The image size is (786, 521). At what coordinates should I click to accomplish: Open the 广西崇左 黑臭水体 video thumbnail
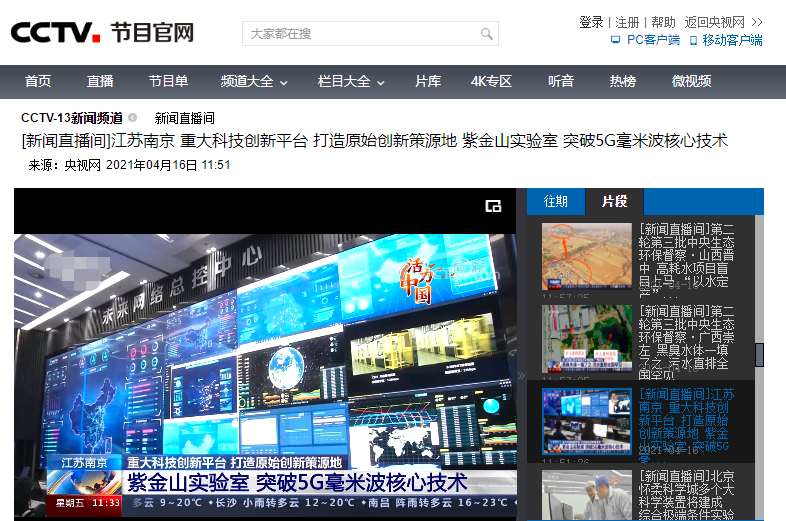[586, 338]
